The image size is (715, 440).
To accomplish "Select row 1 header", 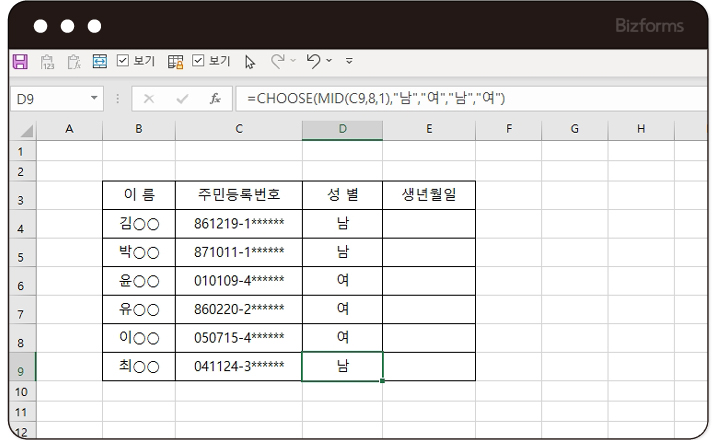I will (x=22, y=151).
